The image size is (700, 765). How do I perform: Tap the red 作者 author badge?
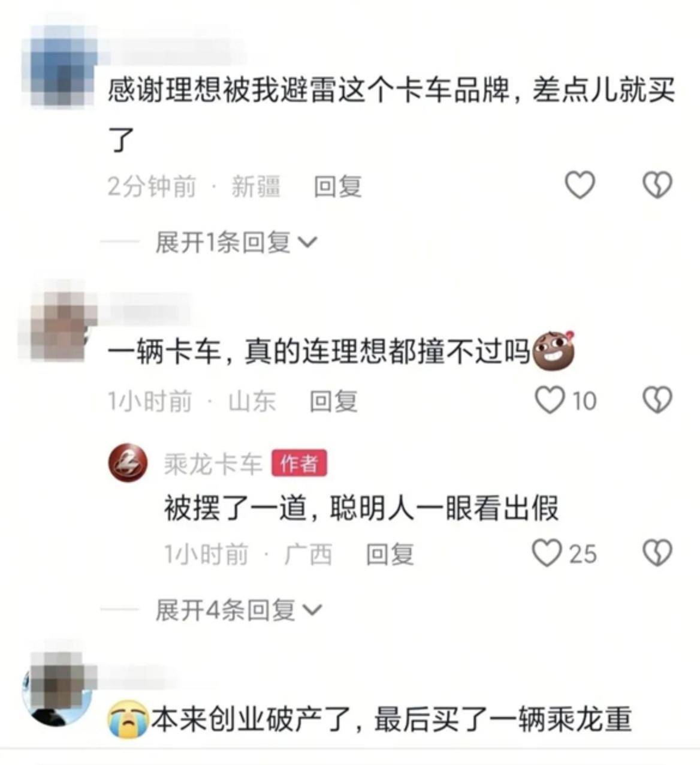point(299,463)
